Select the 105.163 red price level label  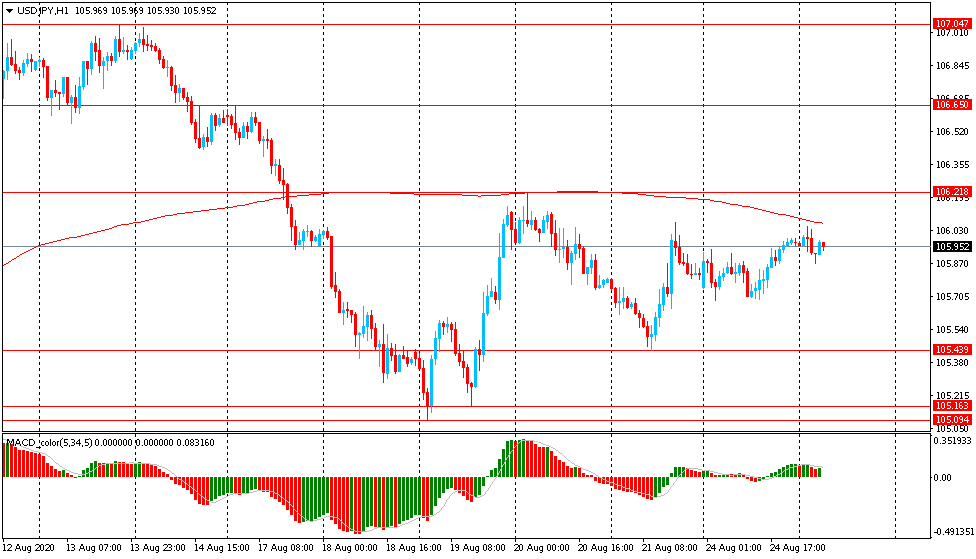(x=952, y=406)
